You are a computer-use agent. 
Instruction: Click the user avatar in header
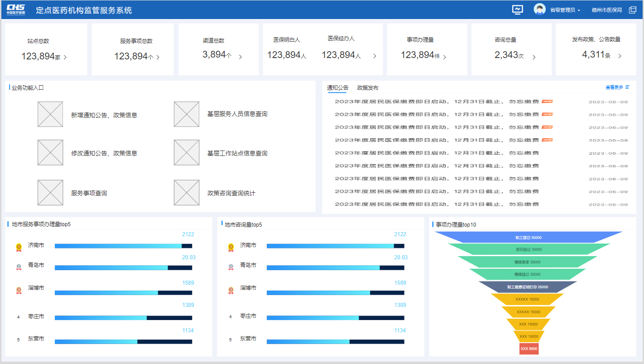click(539, 10)
